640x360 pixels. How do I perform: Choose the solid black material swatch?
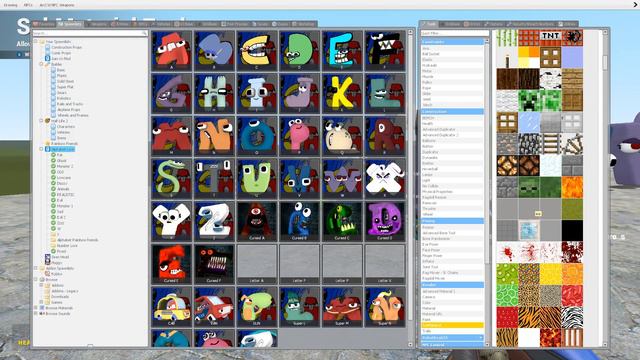(572, 230)
